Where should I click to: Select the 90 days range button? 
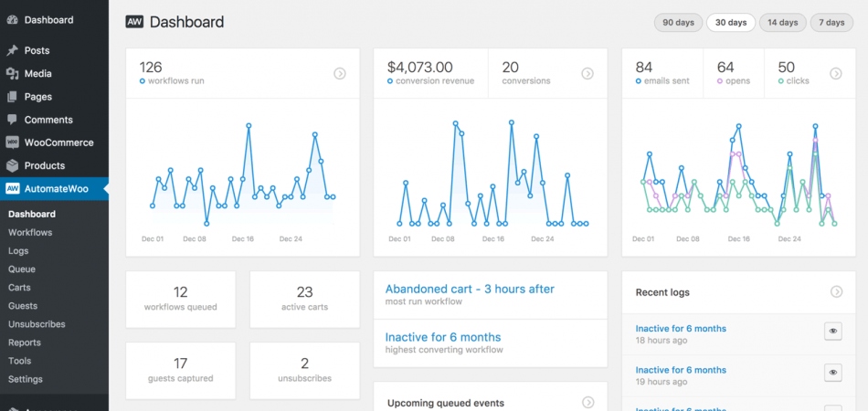(x=679, y=23)
